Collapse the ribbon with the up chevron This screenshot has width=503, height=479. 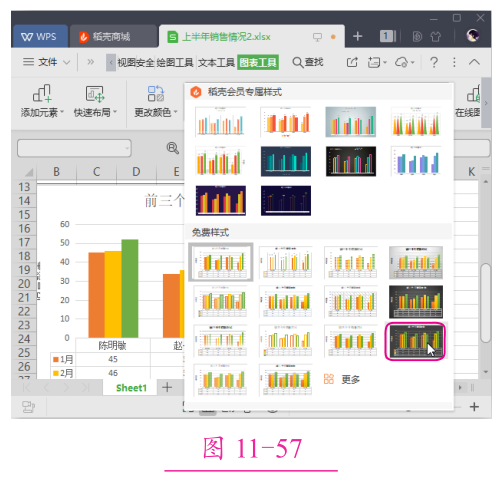pos(474,62)
